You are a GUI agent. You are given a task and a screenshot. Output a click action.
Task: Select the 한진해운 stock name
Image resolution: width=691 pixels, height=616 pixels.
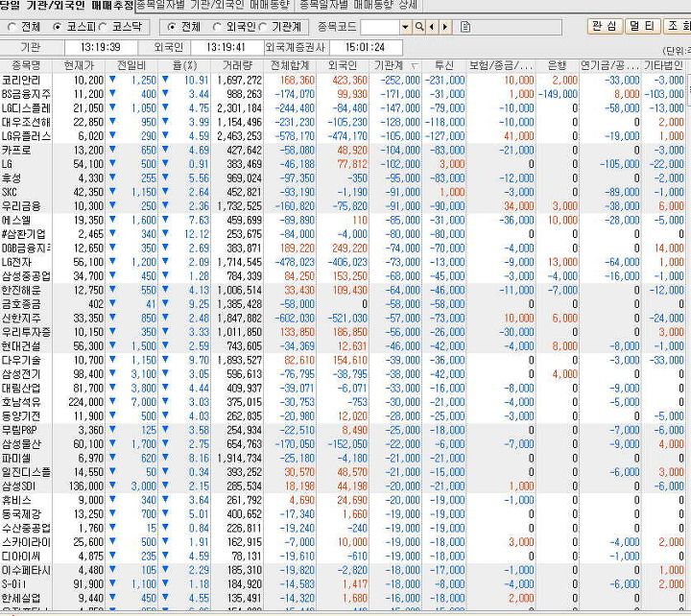[x=21, y=291]
